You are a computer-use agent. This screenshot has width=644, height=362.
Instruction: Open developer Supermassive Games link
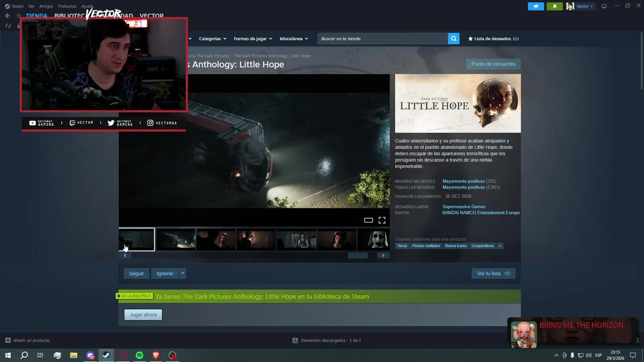pyautogui.click(x=464, y=207)
